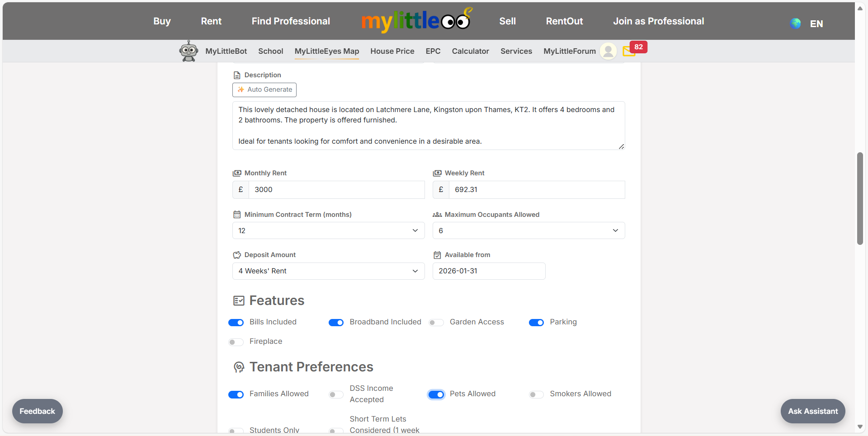This screenshot has height=436, width=868.
Task: Open the Deposit Amount dropdown
Action: pyautogui.click(x=328, y=271)
